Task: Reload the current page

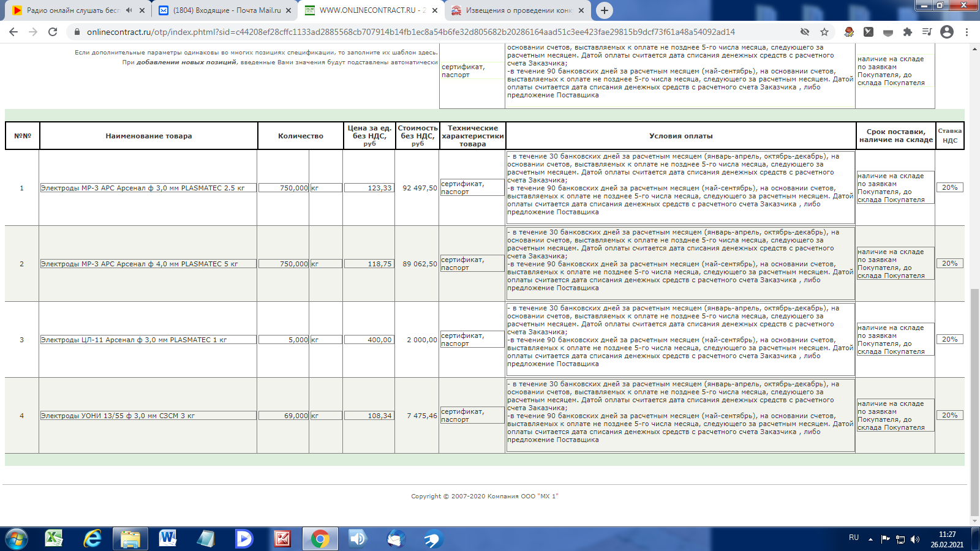Action: (x=53, y=32)
